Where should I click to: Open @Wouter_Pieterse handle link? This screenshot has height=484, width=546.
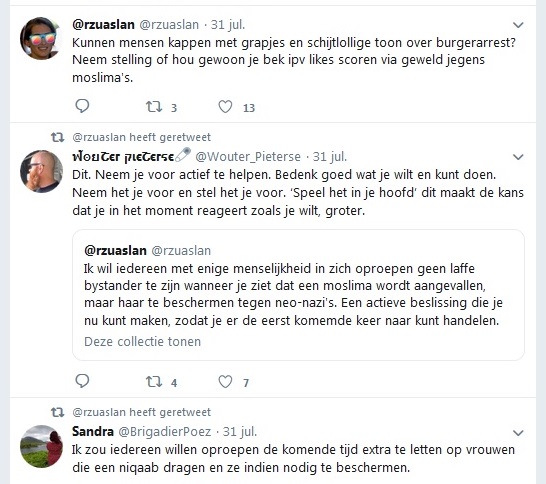click(248, 157)
